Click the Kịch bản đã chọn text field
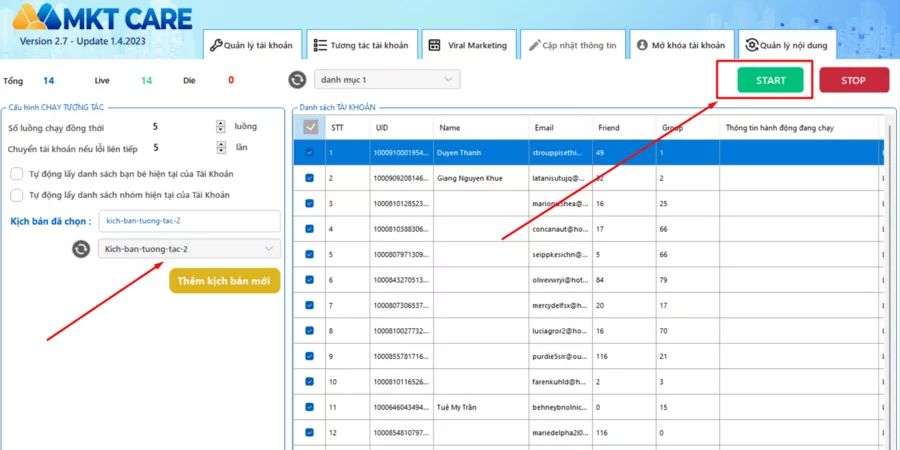This screenshot has height=450, width=900. 189,221
